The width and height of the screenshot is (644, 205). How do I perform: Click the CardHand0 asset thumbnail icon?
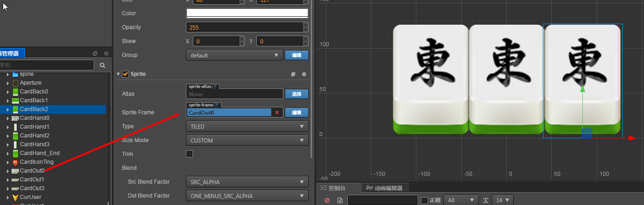click(15, 118)
